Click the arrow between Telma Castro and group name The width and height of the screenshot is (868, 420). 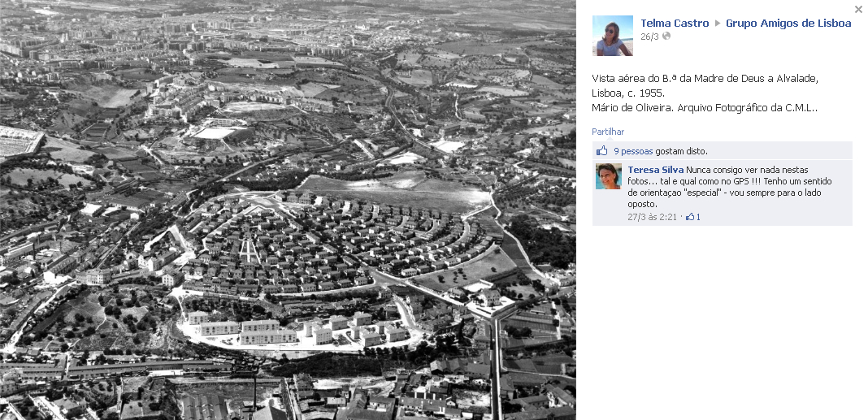point(718,24)
